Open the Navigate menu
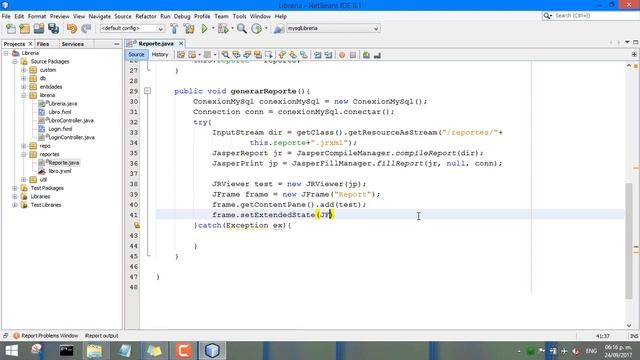640x360 pixels. (x=100, y=16)
